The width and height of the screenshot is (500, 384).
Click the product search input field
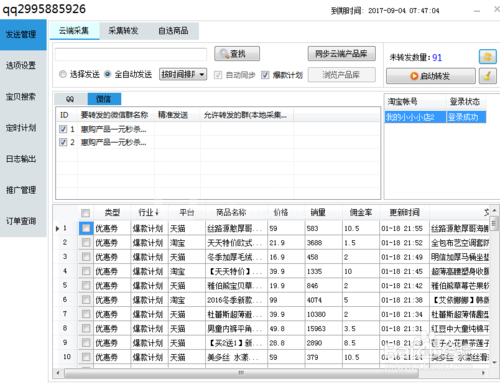click(131, 54)
